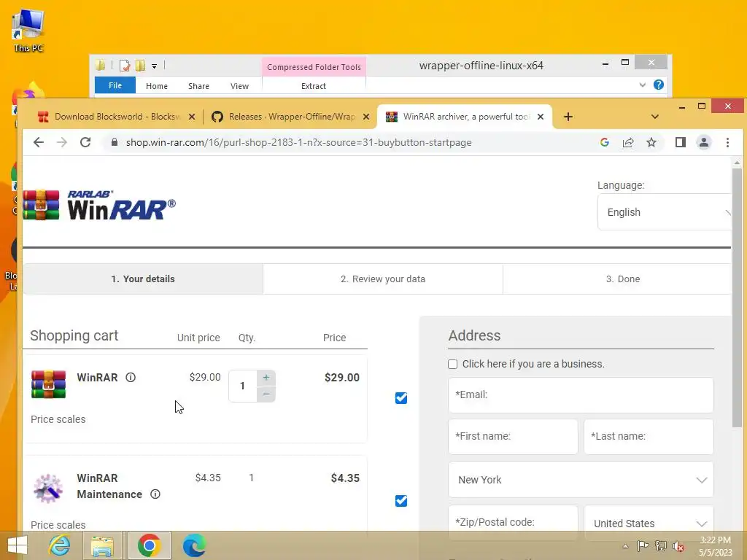This screenshot has width=747, height=560.
Task: Expand the Explorer ribbon chevron
Action: pyautogui.click(x=642, y=85)
